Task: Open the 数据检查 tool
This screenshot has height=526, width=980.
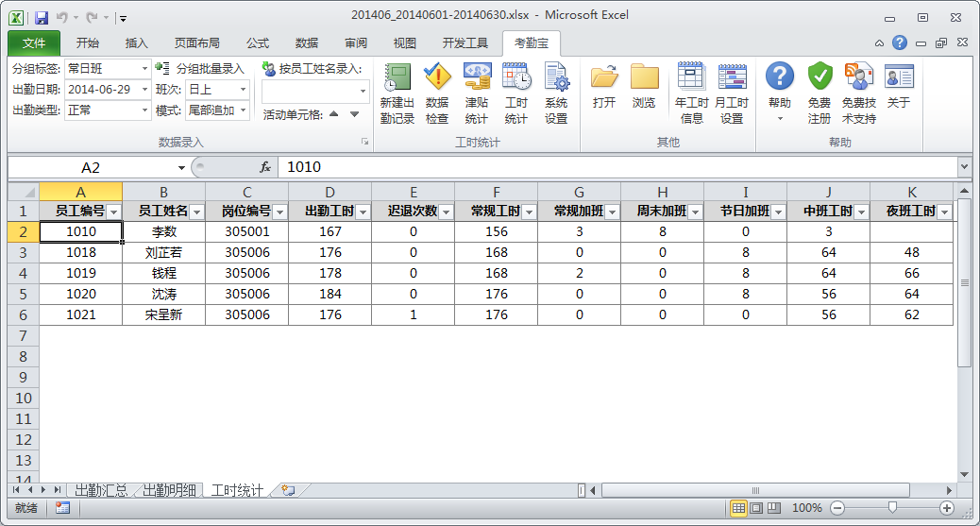Action: (437, 93)
